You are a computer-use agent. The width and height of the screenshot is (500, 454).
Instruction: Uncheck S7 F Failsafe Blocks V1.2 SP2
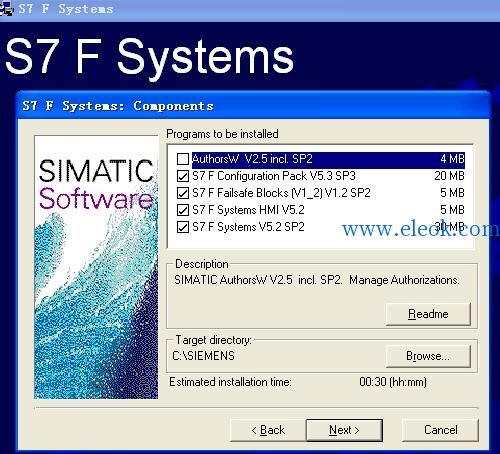183,193
